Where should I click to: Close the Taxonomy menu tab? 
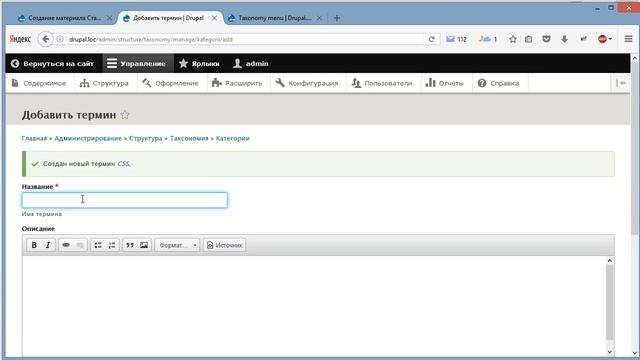[x=319, y=18]
